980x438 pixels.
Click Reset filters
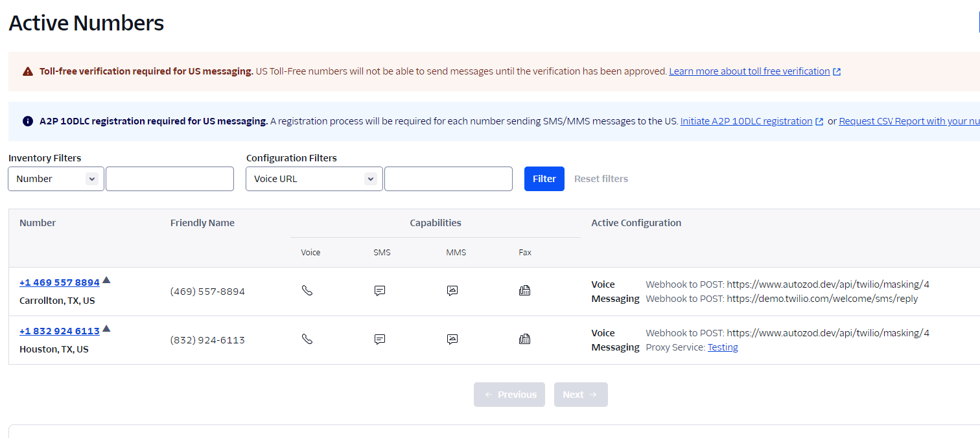[x=601, y=179]
